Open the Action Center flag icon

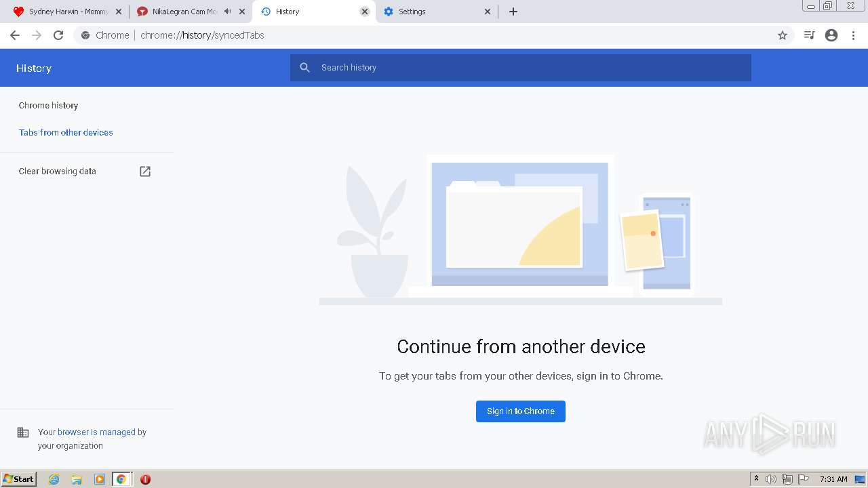pyautogui.click(x=804, y=479)
